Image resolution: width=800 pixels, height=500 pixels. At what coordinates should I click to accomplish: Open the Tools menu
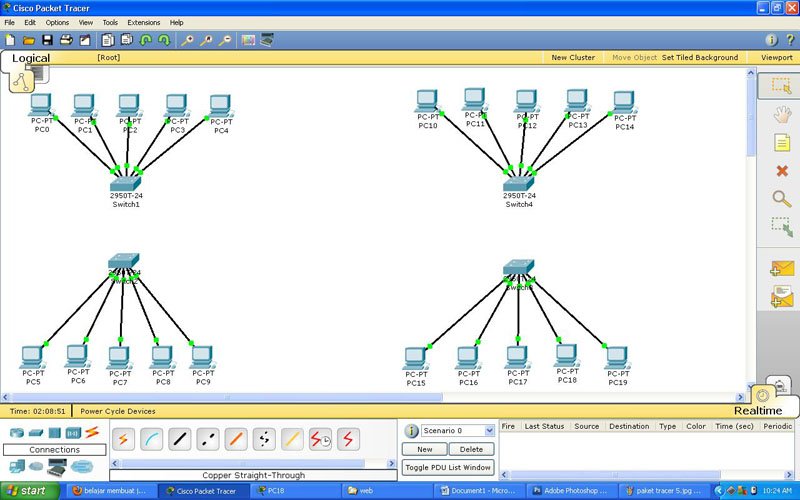pos(110,22)
